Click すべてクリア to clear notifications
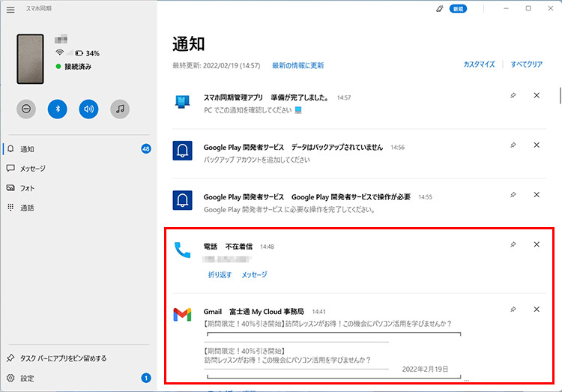This screenshot has height=392, width=562. click(x=526, y=65)
